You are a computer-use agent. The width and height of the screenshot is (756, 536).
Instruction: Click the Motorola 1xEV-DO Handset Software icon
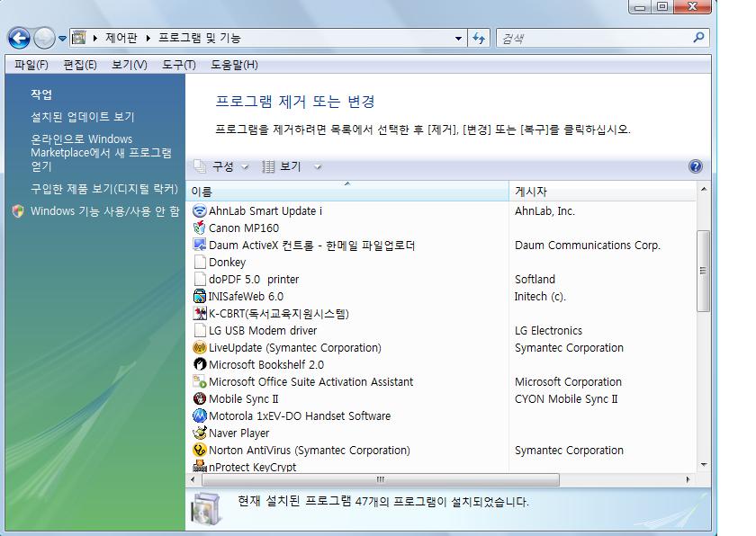[199, 416]
